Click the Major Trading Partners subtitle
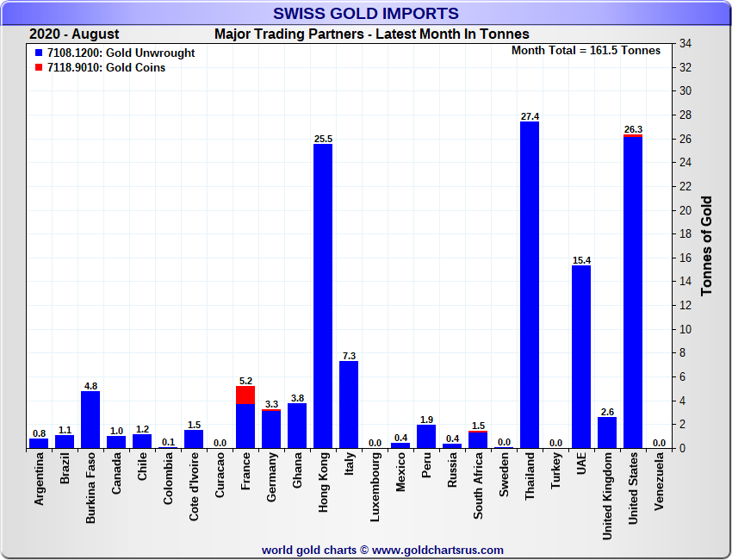The image size is (732, 560). (x=371, y=34)
